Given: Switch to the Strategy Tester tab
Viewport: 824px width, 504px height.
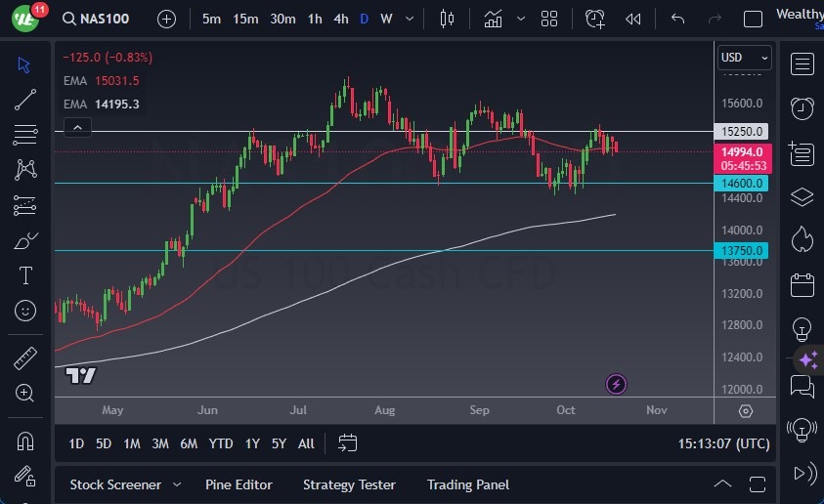Looking at the screenshot, I should coord(349,484).
